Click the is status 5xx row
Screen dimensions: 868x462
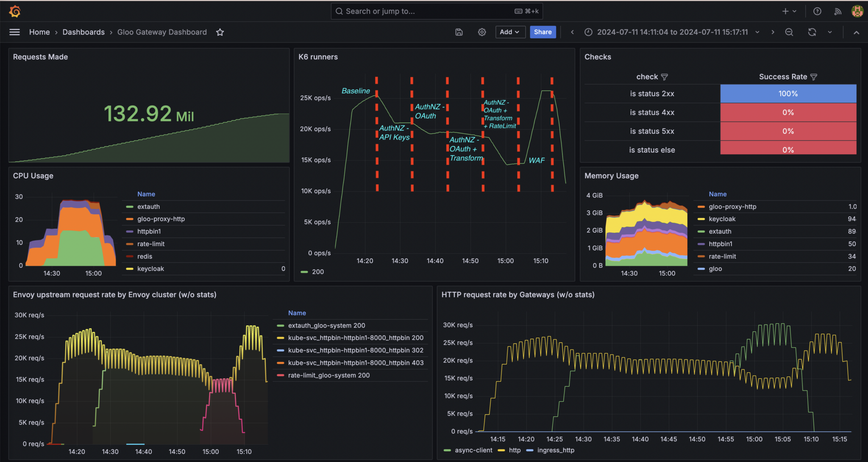coord(720,131)
